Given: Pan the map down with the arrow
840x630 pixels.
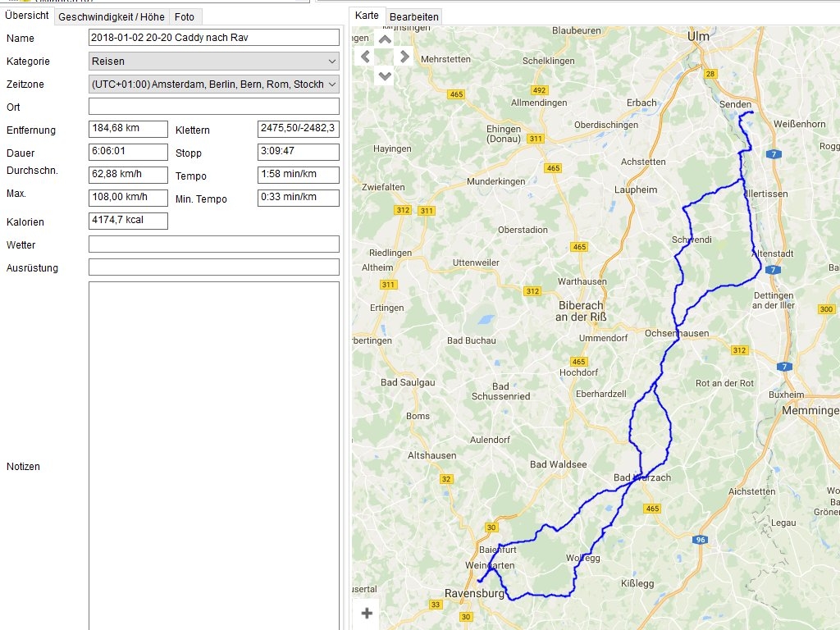Looking at the screenshot, I should pyautogui.click(x=384, y=75).
